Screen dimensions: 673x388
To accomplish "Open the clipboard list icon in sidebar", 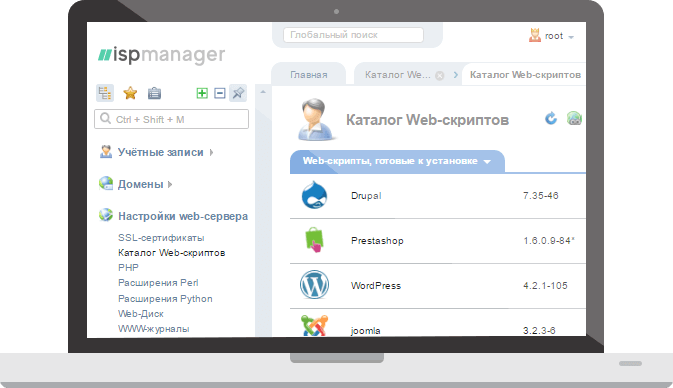I will pos(155,93).
